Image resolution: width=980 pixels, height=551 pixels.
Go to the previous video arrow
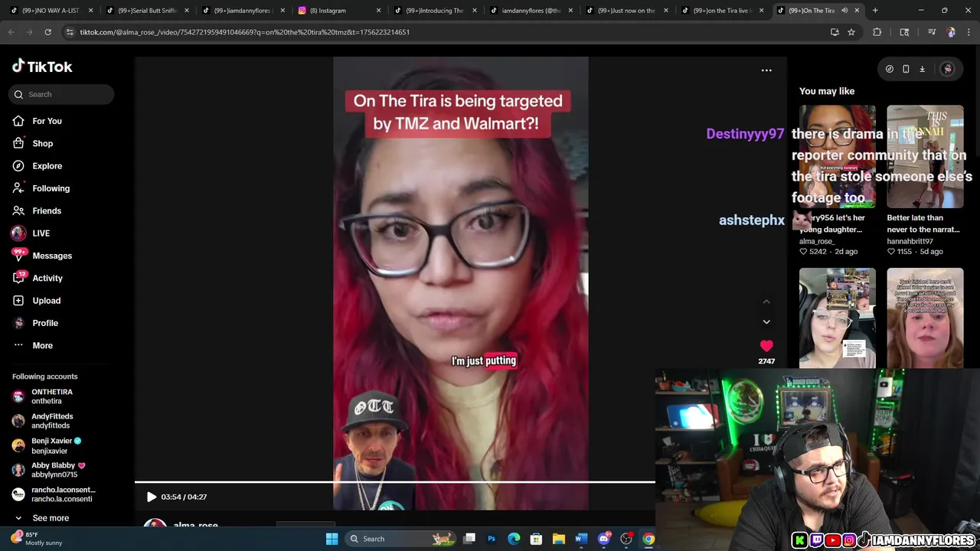(766, 302)
